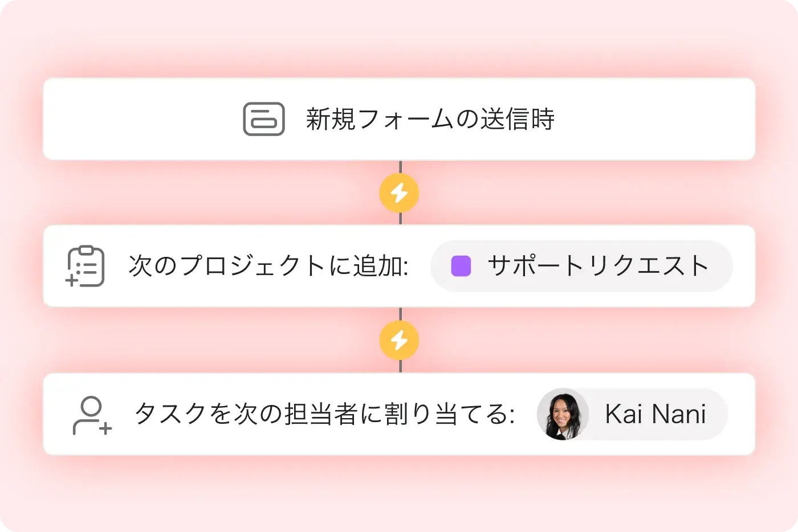This screenshot has width=798, height=532.
Task: Click Kai Nani's avatar photo
Action: click(x=563, y=414)
